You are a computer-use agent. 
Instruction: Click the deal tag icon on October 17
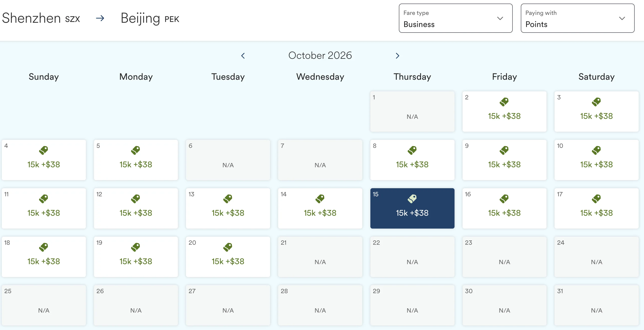point(596,199)
